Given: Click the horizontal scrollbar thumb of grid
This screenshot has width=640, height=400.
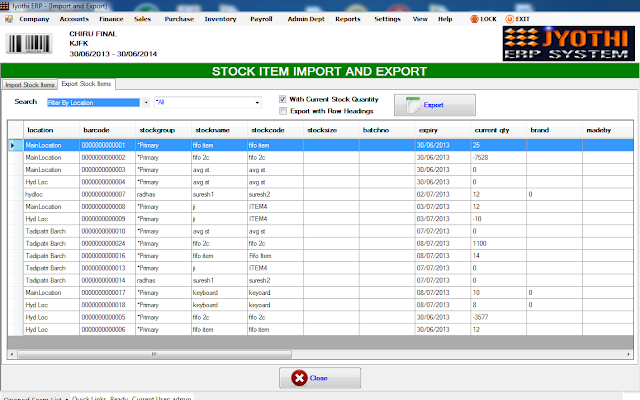Looking at the screenshot, I should click(154, 354).
